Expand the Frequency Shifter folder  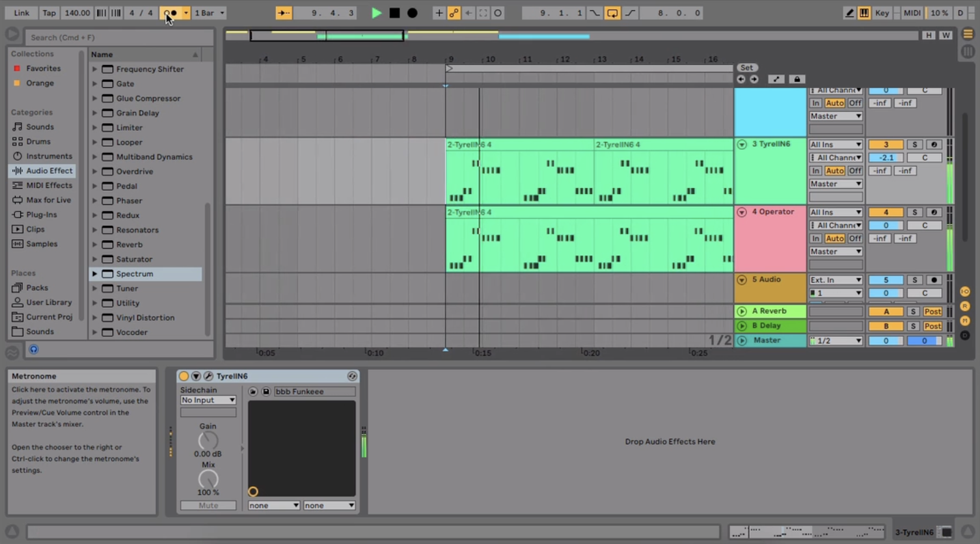point(95,69)
